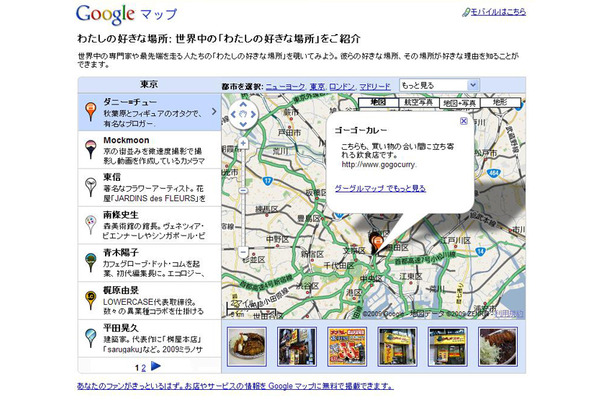Click the ゴーゴーカレー title in the balloon
The width and height of the screenshot is (610, 400).
361,130
